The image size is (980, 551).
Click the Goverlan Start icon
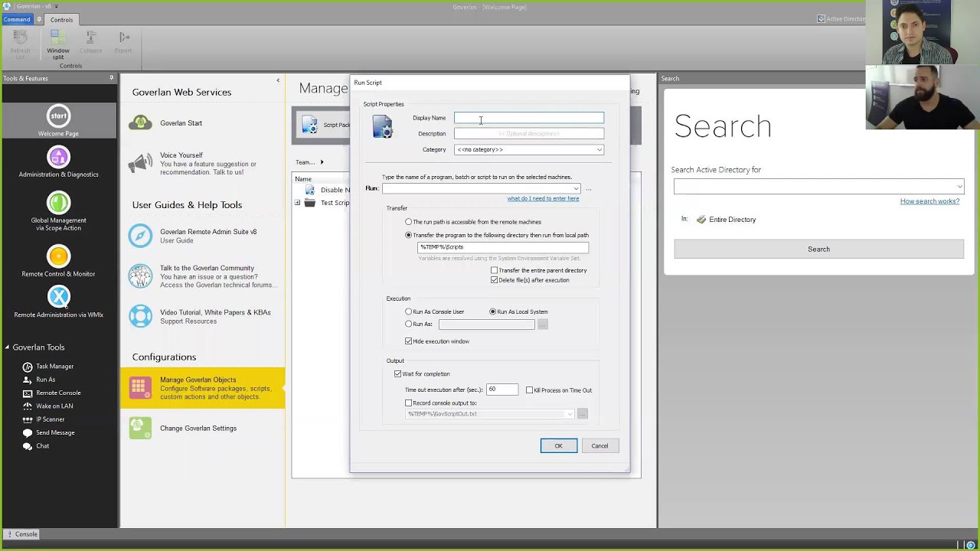(140, 122)
